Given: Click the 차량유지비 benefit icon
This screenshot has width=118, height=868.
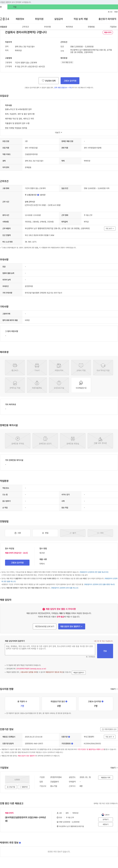Looking at the screenshot, I should pos(59,368).
